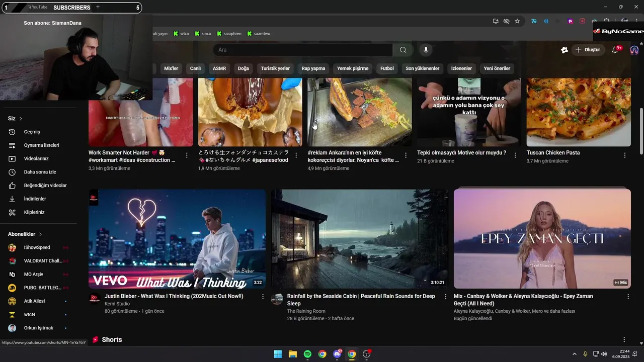This screenshot has width=644, height=362.
Task: Select the Son yüklenenler filter chip
Action: (x=423, y=68)
